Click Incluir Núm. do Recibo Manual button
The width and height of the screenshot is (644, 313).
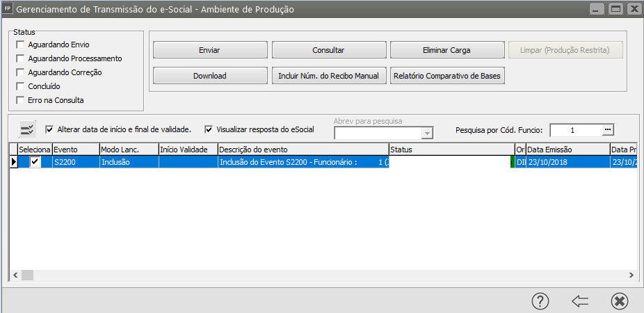(328, 76)
